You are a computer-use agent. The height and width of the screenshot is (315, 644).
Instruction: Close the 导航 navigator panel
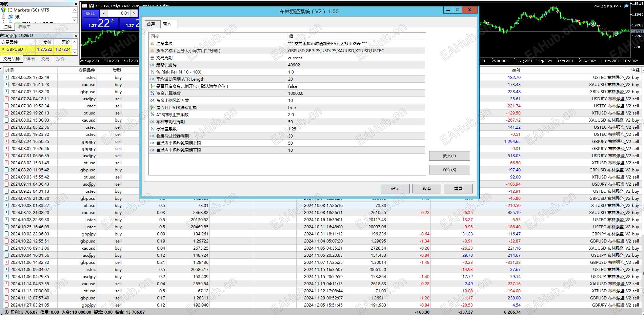[76, 4]
